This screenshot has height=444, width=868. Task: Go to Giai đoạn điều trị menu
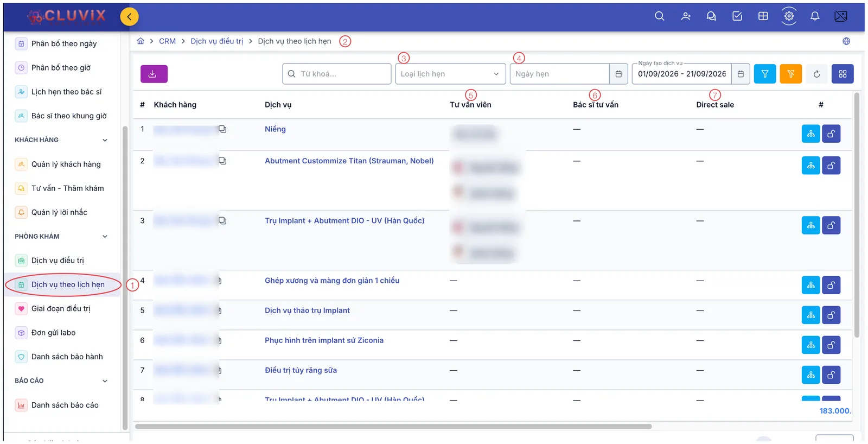(61, 309)
